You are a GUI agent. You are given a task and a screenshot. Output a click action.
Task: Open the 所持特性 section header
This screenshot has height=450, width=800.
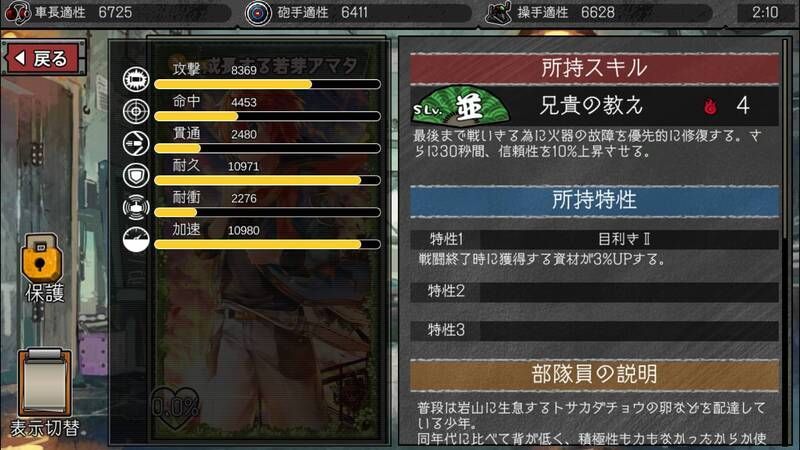pyautogui.click(x=594, y=200)
